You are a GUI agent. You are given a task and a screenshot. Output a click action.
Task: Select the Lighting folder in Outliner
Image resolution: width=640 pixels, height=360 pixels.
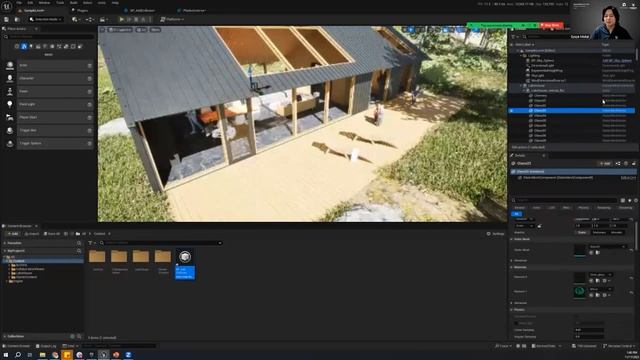click(x=534, y=56)
